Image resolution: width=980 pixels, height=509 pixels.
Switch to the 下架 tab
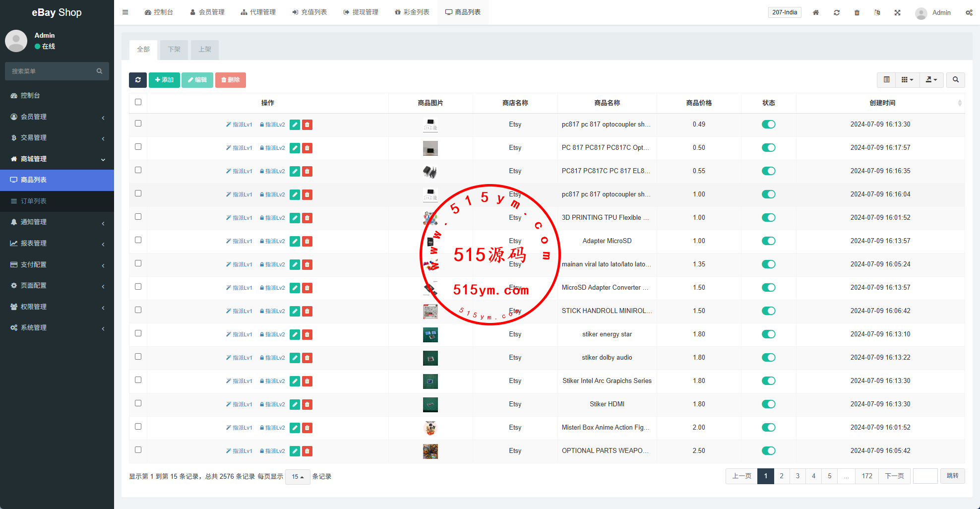(174, 50)
